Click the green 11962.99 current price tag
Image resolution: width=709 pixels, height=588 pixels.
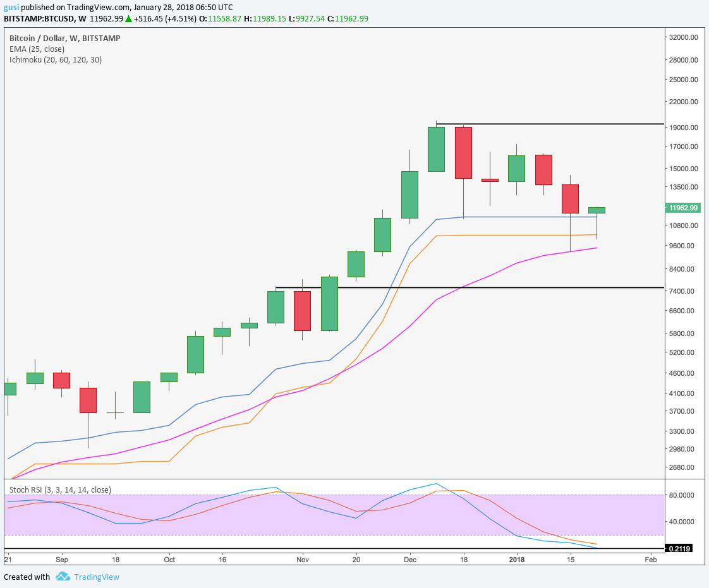(682, 208)
